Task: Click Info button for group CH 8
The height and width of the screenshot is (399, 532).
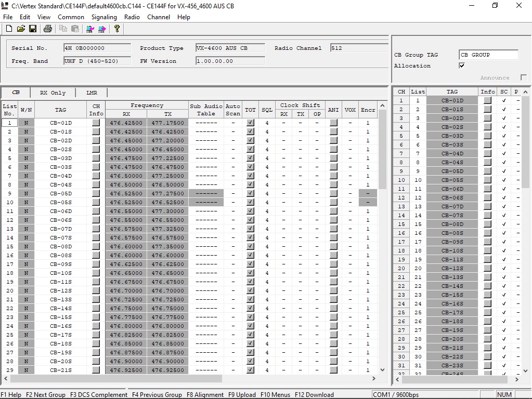Action: [488, 162]
